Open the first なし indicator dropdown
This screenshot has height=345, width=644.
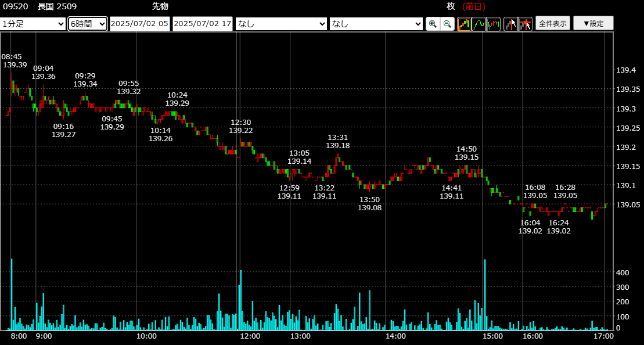(x=281, y=24)
